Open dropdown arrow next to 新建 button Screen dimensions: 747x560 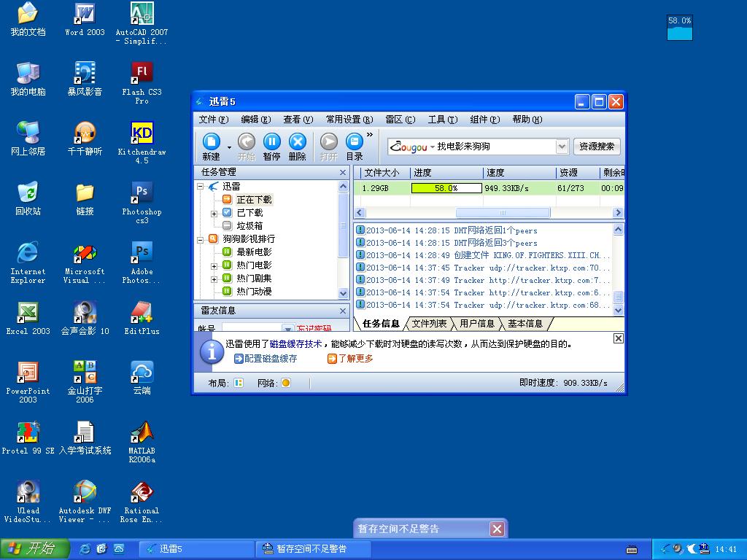click(x=229, y=147)
